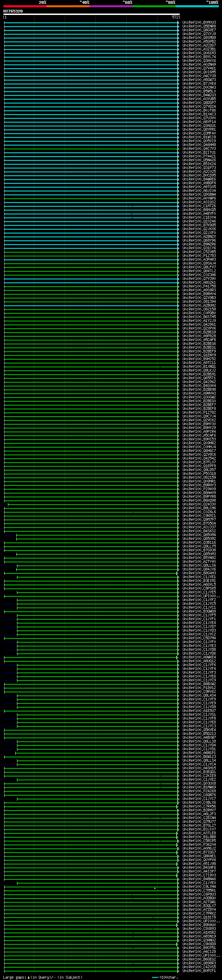Click the alignment bar of UniRef100_Q0I6M5

click(x=92, y=72)
